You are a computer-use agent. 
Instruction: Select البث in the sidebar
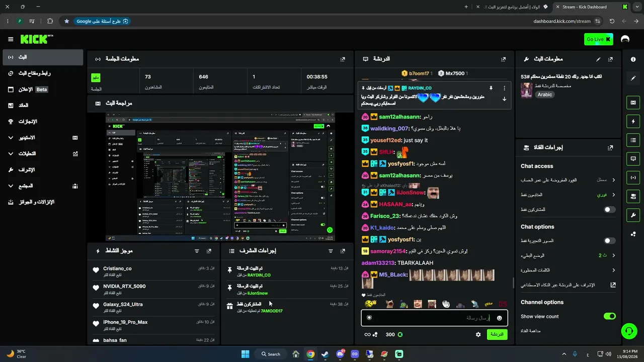[x=43, y=57]
